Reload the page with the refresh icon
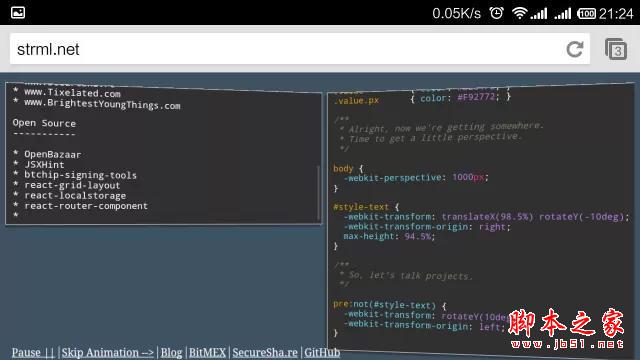 click(x=575, y=49)
